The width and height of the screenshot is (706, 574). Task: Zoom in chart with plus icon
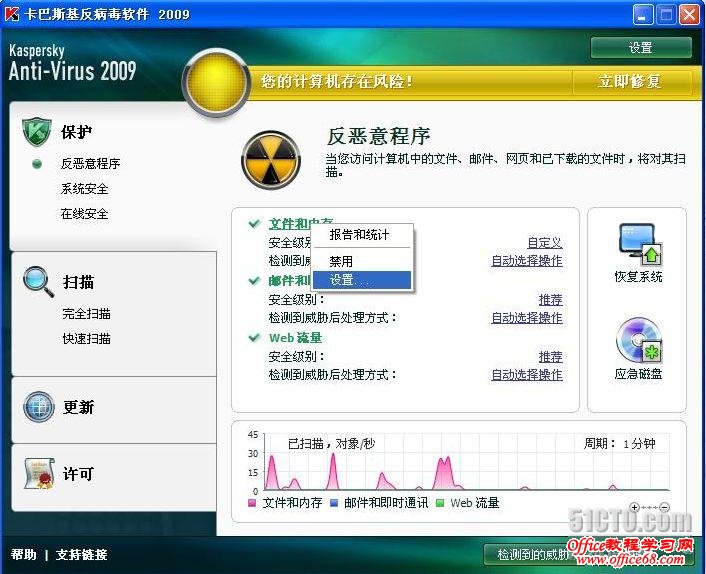pyautogui.click(x=634, y=507)
